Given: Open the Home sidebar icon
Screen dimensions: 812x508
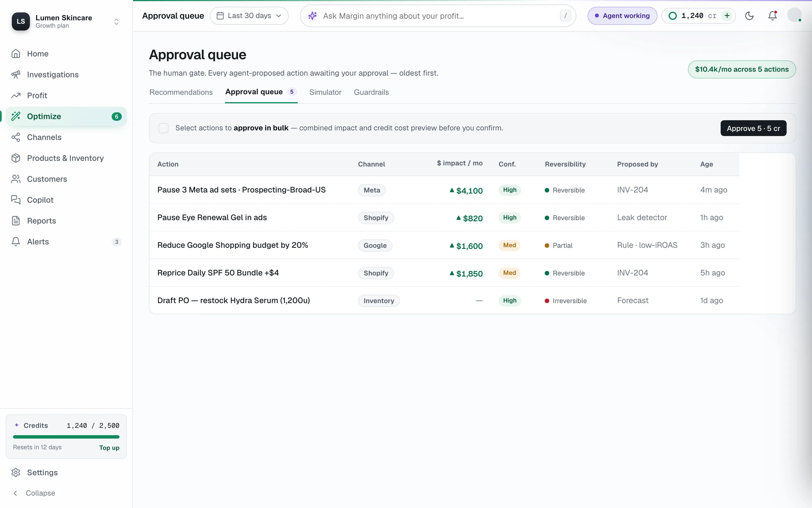Looking at the screenshot, I should pyautogui.click(x=16, y=54).
